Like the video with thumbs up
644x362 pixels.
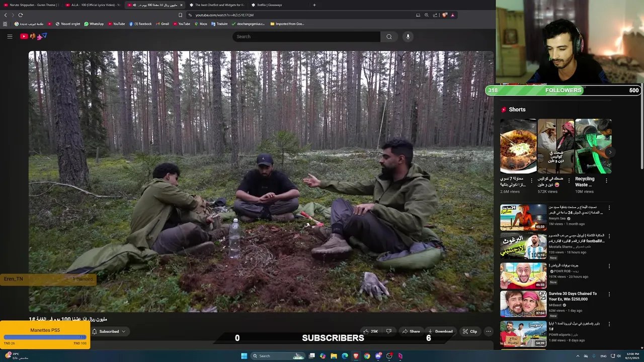point(370,331)
